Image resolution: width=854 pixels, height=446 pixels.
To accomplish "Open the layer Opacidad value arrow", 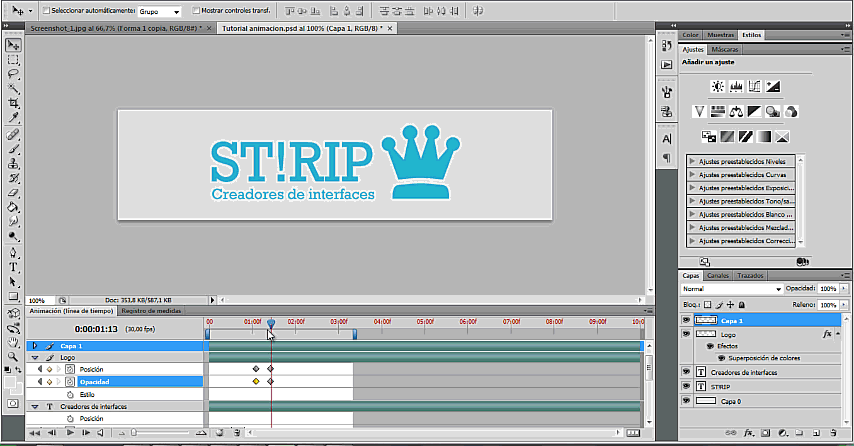I will [844, 289].
